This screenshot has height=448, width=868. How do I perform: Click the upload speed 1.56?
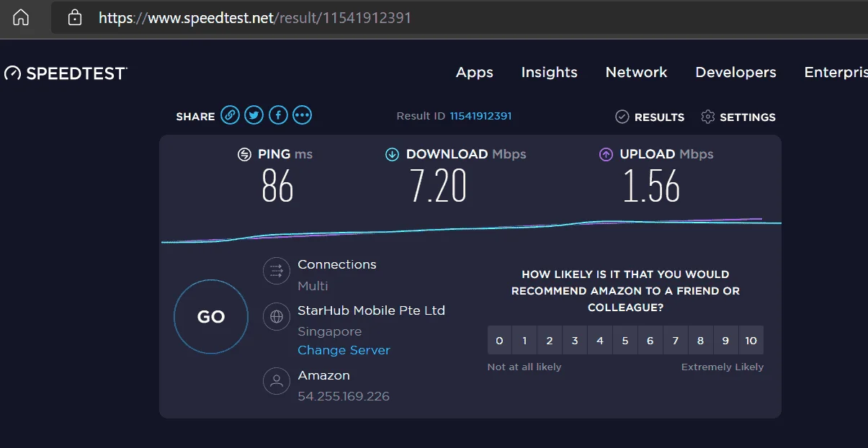pos(652,186)
